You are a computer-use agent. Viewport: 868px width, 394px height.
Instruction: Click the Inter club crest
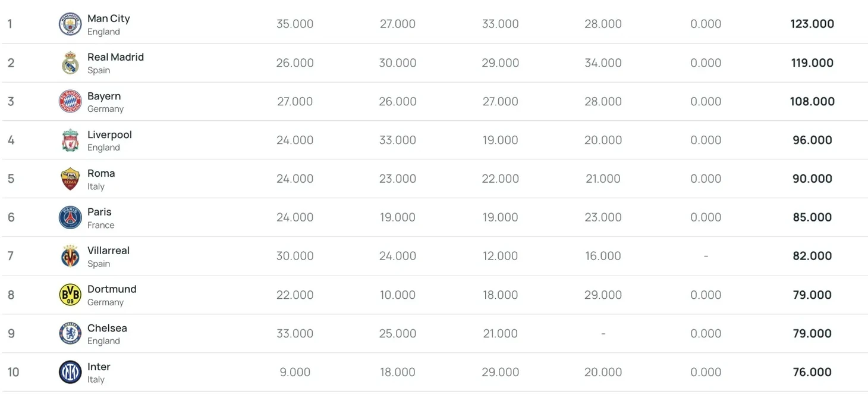[x=70, y=372]
